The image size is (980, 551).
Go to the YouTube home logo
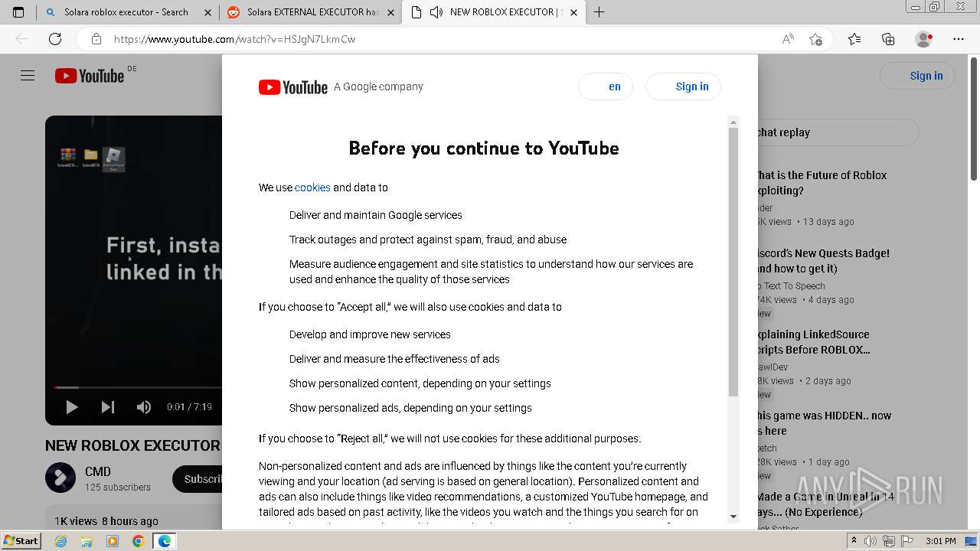[x=90, y=76]
